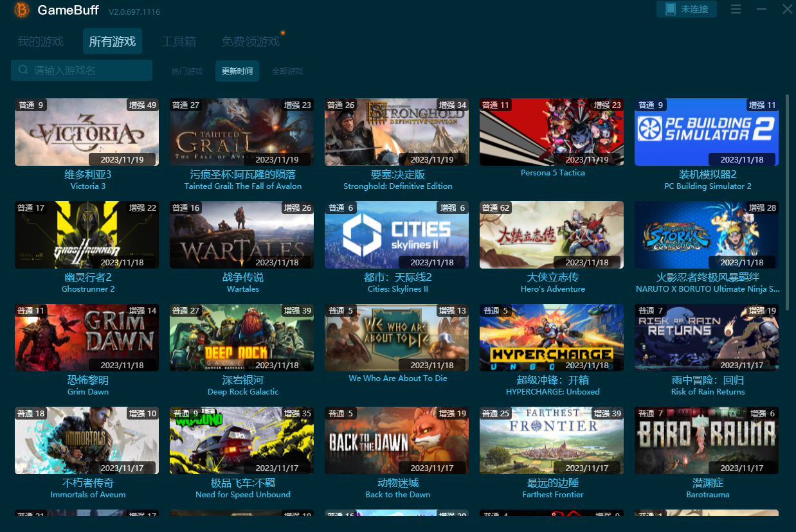
Task: Click the 恐怖黎明 title link
Action: [88, 380]
